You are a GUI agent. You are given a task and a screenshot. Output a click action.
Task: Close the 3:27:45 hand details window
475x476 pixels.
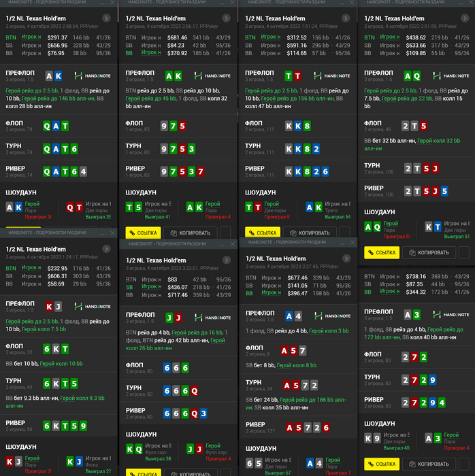[353, 242]
